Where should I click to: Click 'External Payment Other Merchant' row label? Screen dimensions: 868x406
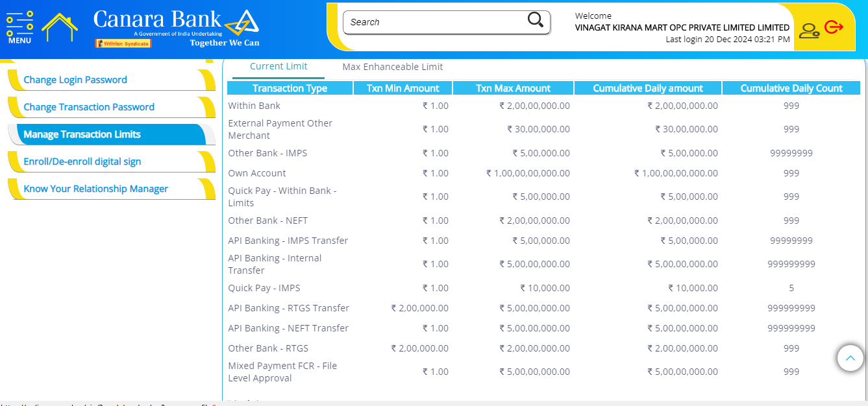(280, 129)
